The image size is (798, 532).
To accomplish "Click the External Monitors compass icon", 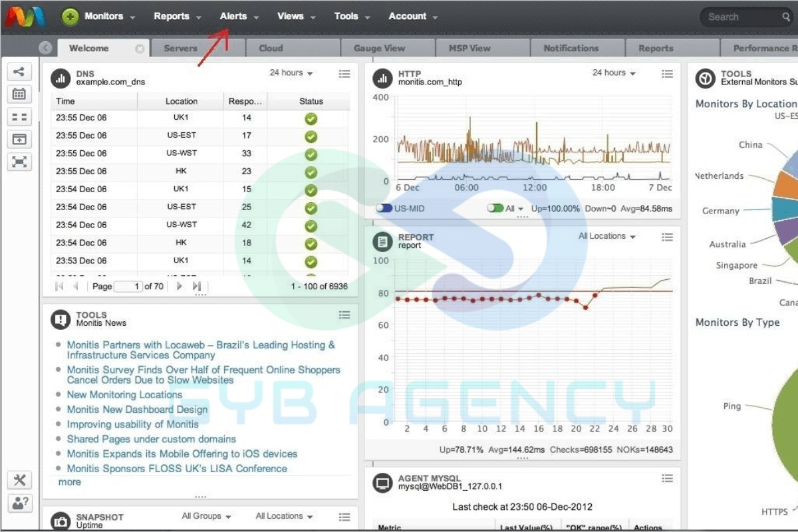I will [x=705, y=78].
